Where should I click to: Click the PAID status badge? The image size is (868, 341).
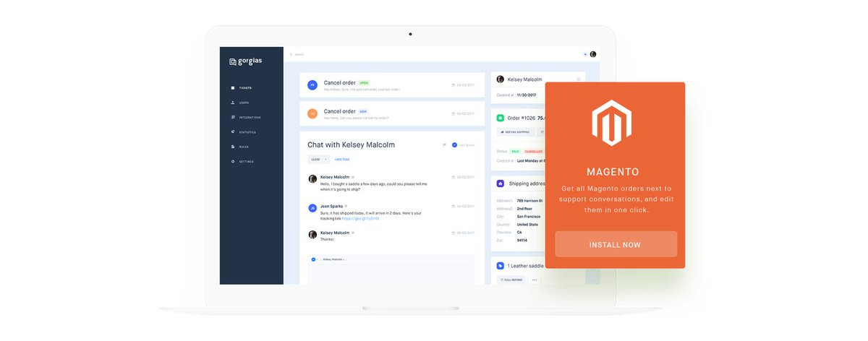515,151
